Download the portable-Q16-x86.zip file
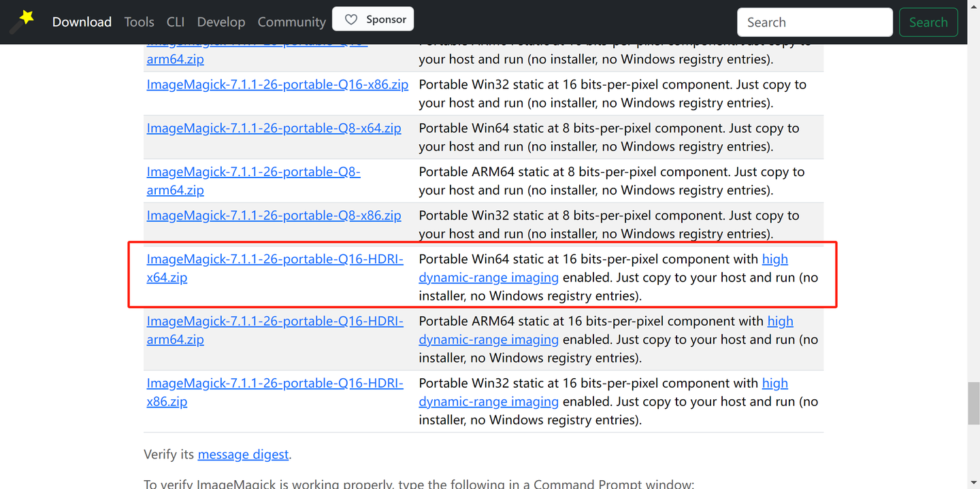Screen dimensions: 980x489 coord(277,85)
